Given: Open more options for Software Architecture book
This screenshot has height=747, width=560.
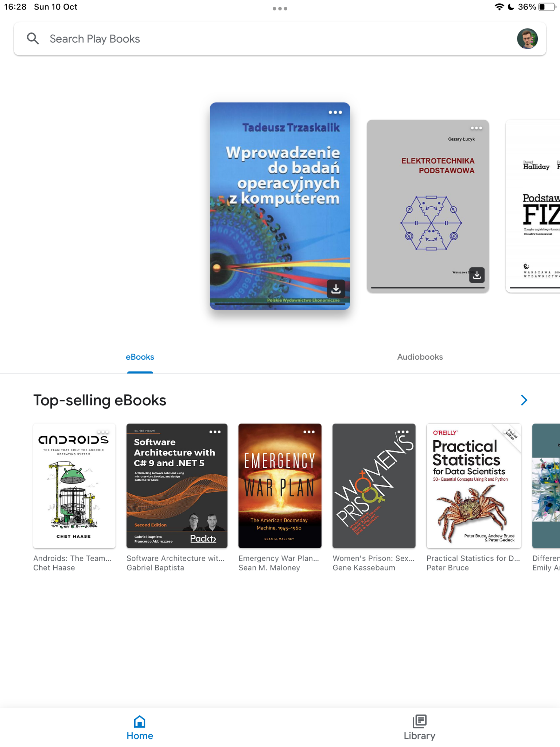Looking at the screenshot, I should [215, 432].
